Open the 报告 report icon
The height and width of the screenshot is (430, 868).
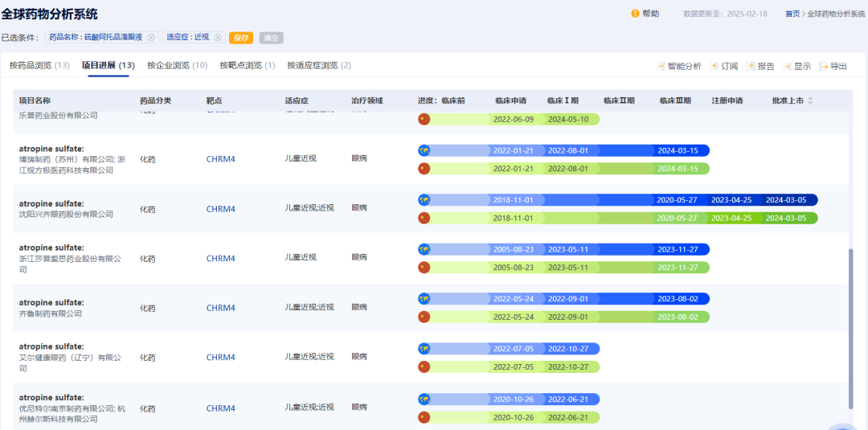(751, 67)
